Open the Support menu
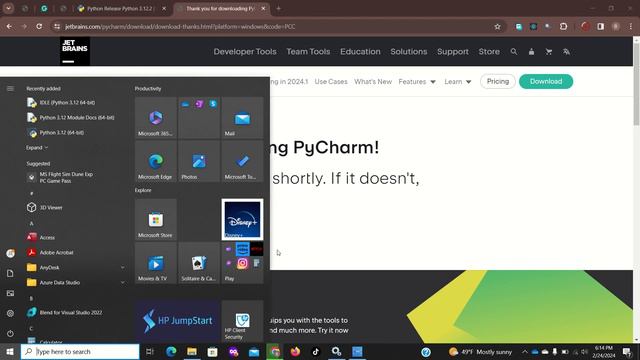Screen dimensions: 640x360 (x=453, y=51)
